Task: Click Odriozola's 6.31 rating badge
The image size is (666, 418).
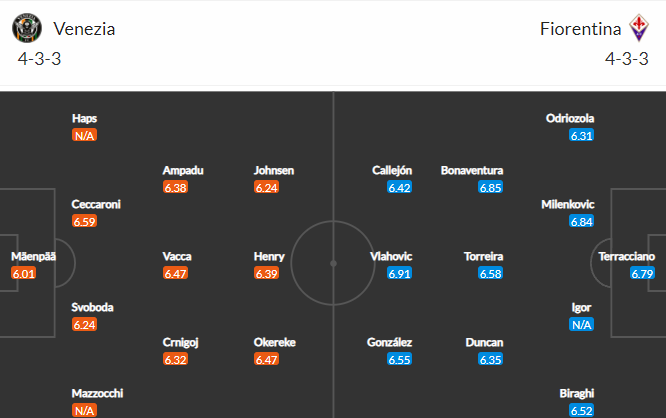Action: click(x=581, y=136)
